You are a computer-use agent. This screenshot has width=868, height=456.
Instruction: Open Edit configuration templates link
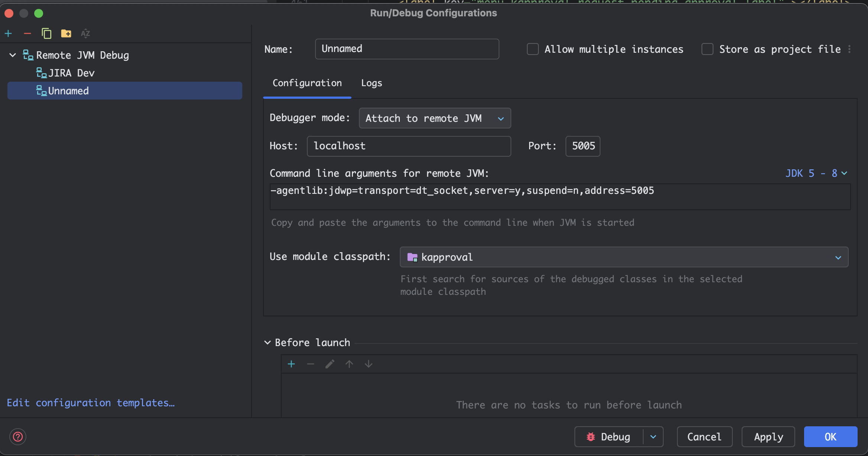click(x=91, y=403)
